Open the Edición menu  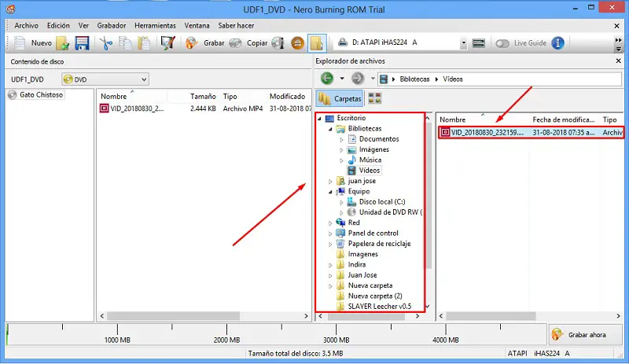(58, 25)
